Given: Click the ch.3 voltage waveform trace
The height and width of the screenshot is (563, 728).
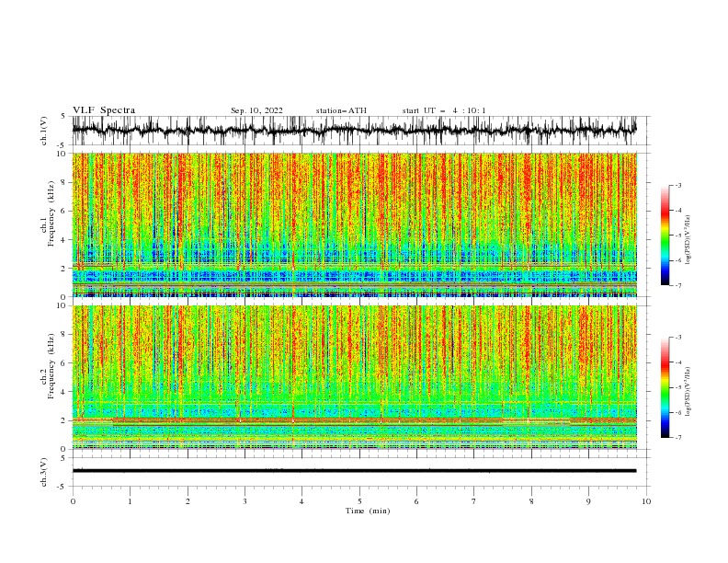Looking at the screenshot, I should pyautogui.click(x=355, y=471).
